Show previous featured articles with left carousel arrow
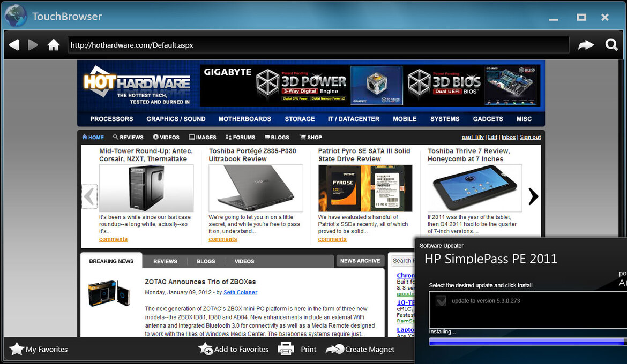The height and width of the screenshot is (364, 627). 89,196
